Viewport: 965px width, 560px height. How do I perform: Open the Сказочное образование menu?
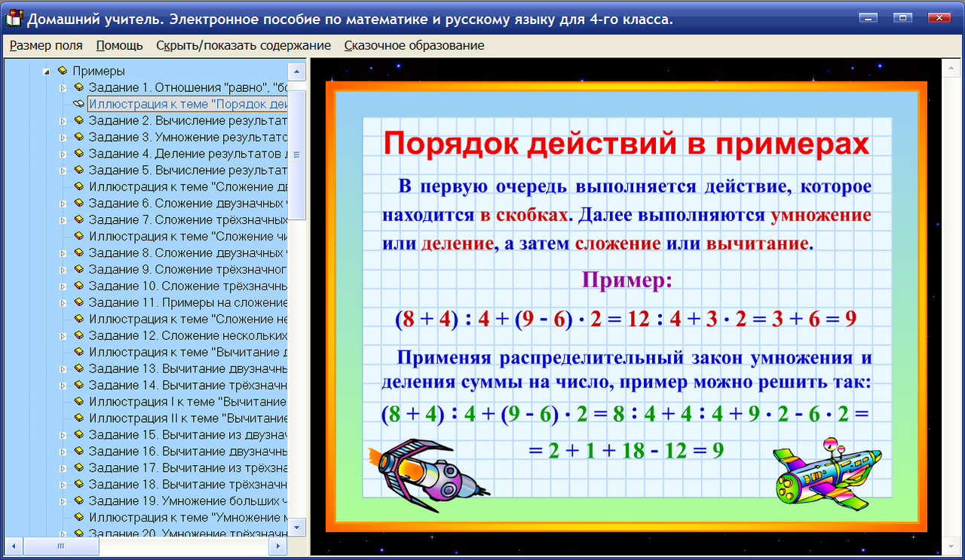click(x=414, y=45)
